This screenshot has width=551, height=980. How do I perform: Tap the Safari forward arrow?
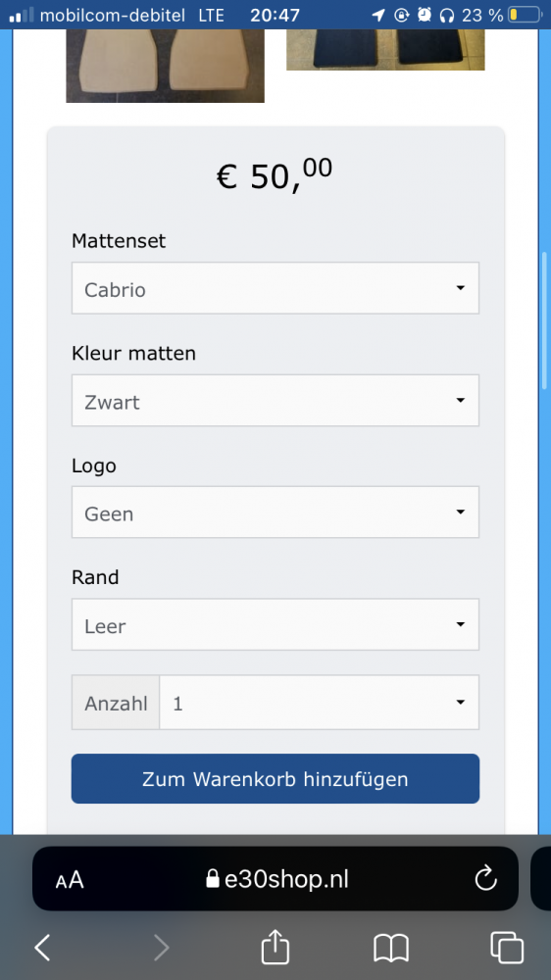(x=162, y=948)
